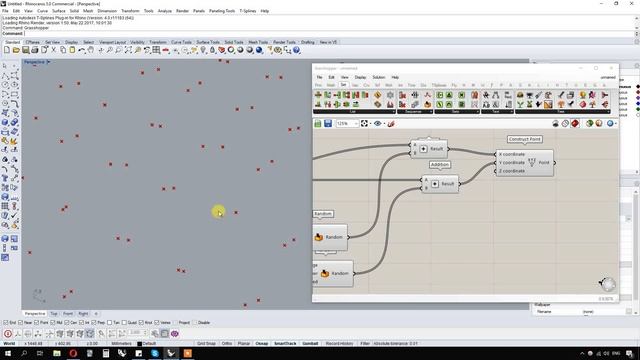Image resolution: width=640 pixels, height=360 pixels.
Task: Toggle the Mid osnap checkbox
Action: coord(53,323)
